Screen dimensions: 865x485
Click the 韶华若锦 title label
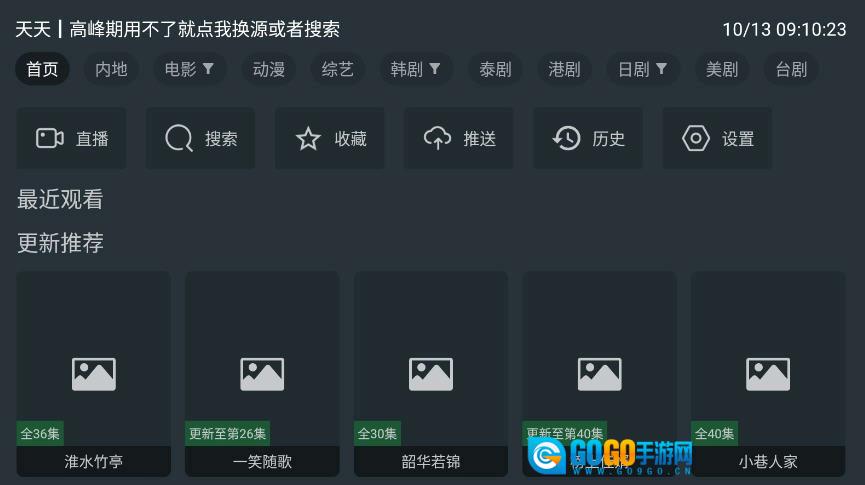[431, 461]
